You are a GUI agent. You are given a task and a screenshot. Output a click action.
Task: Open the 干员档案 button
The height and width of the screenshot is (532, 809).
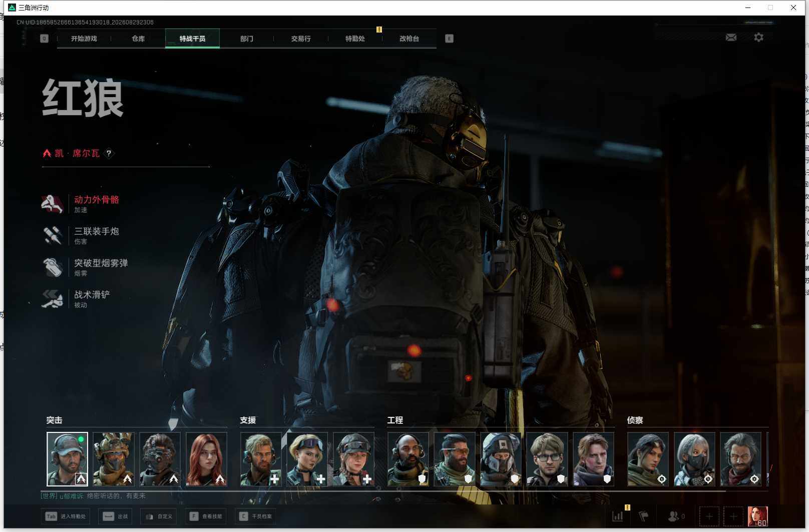255,516
